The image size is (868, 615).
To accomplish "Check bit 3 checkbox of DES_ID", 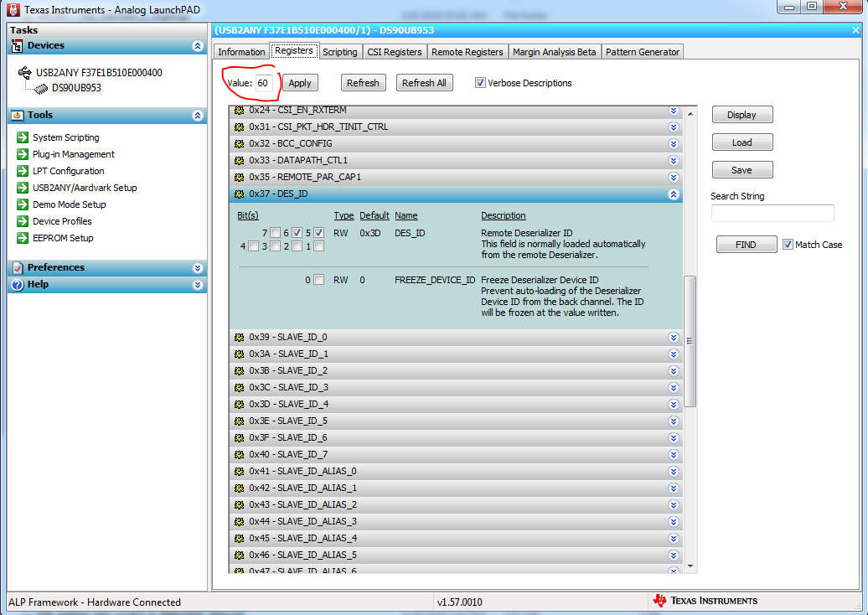I will (275, 246).
